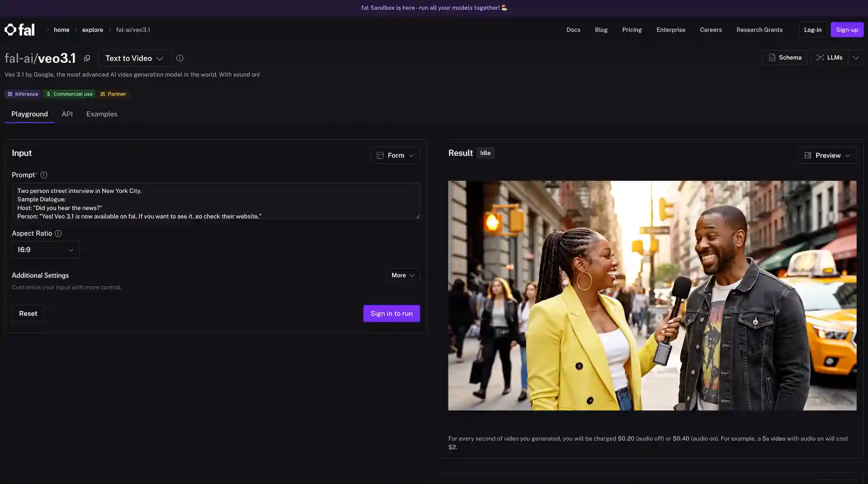Open the Preview result dropdown
The height and width of the screenshot is (484, 868).
[827, 155]
